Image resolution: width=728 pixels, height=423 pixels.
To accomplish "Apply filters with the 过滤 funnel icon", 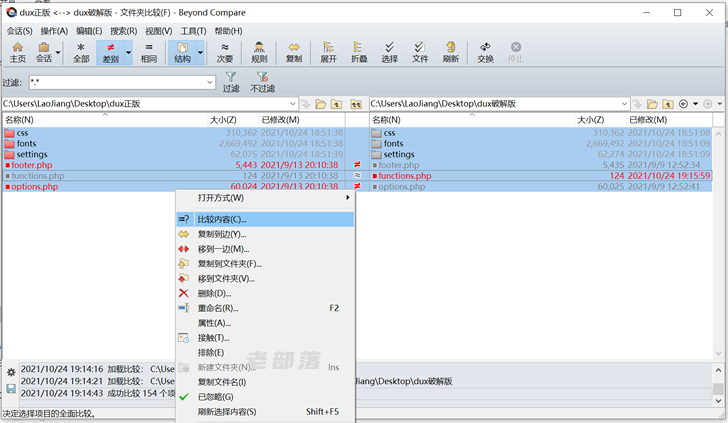I will pyautogui.click(x=231, y=82).
